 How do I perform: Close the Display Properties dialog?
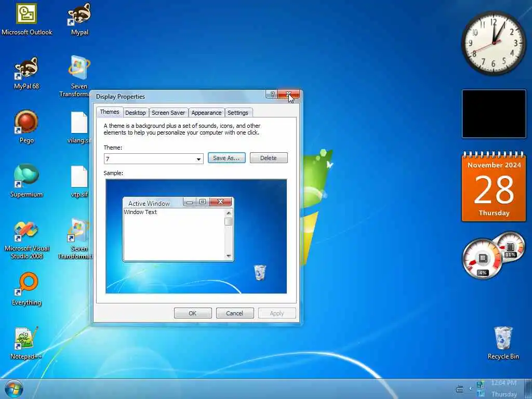289,95
